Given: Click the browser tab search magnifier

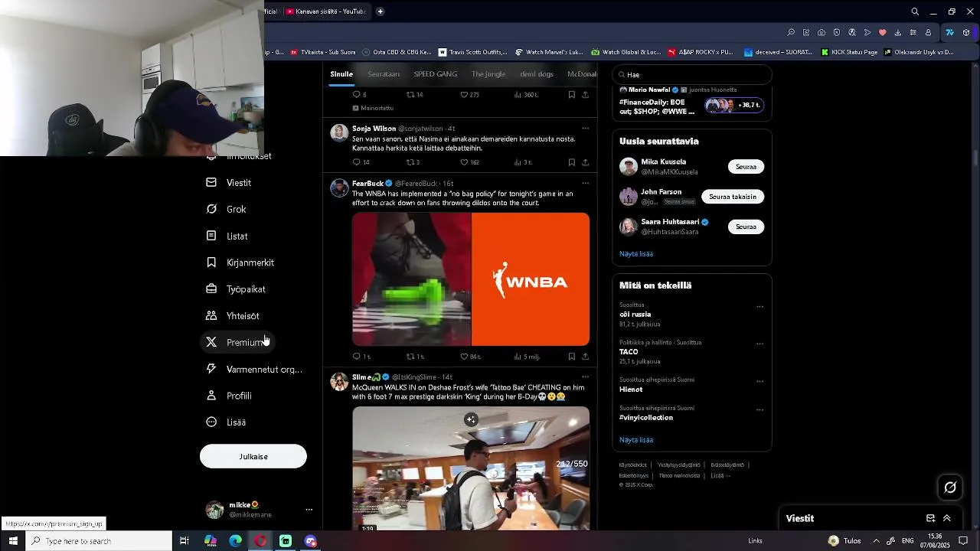Looking at the screenshot, I should click(x=915, y=11).
